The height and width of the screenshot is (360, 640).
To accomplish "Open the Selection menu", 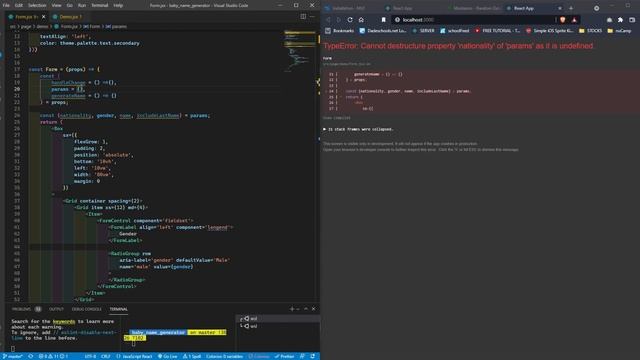I will tap(37, 5).
